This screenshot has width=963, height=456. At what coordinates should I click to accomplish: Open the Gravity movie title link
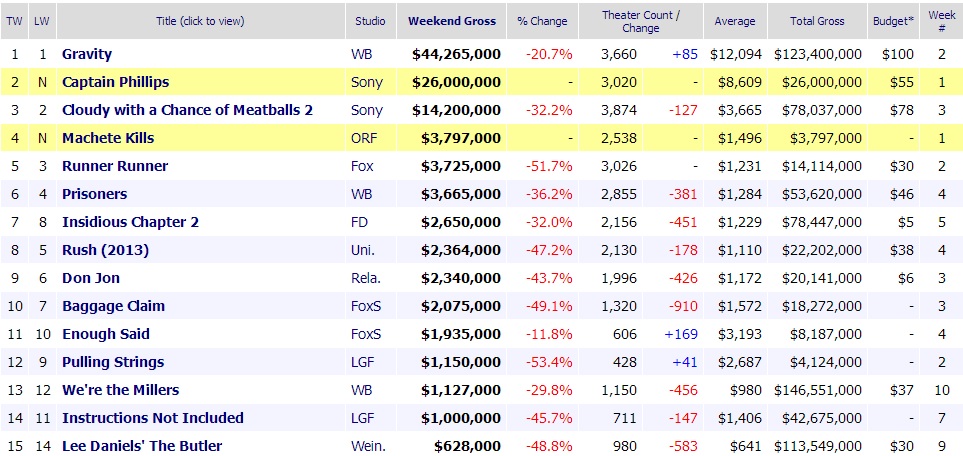(87, 54)
